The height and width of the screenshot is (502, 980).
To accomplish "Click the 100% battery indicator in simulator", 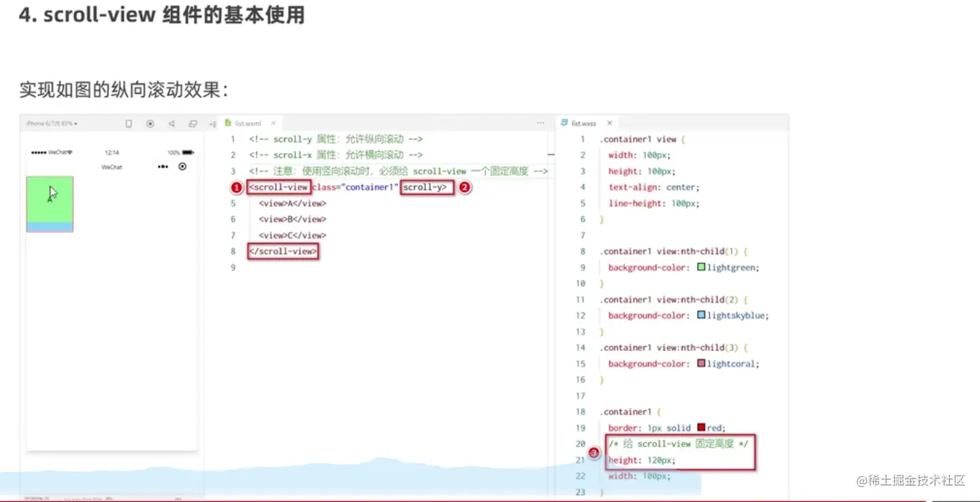I will tap(180, 152).
